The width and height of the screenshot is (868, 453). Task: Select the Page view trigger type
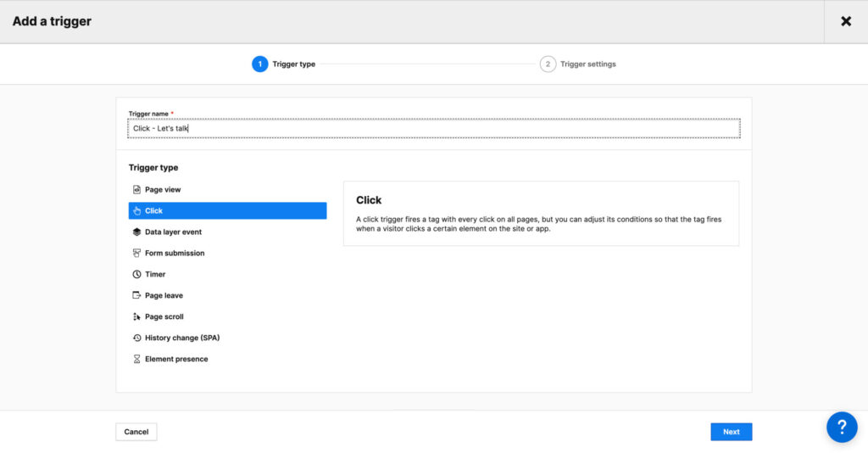click(x=163, y=189)
